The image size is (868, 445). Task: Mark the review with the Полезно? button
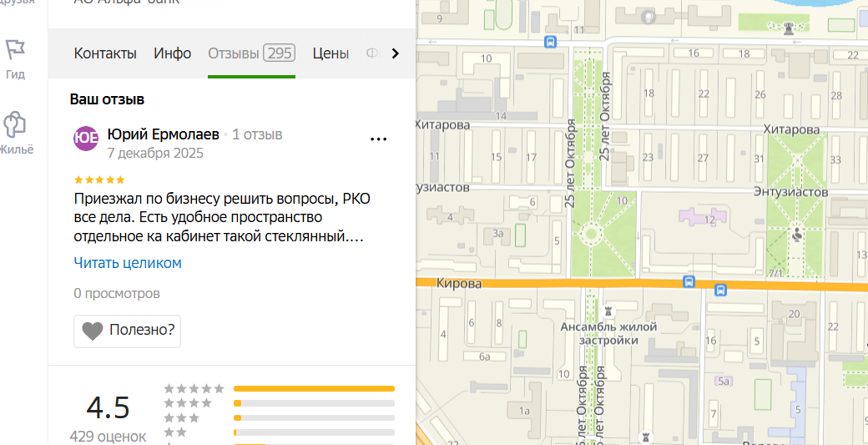pyautogui.click(x=128, y=331)
